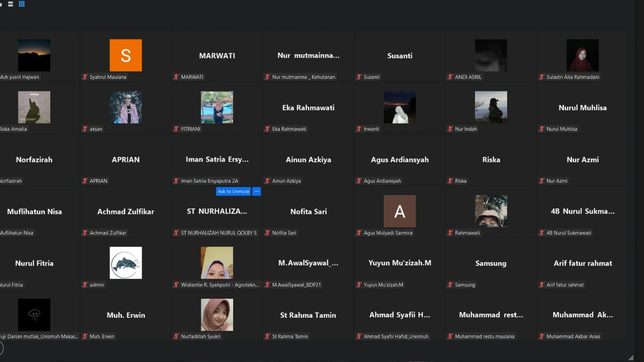Select the brown A avatar of Agus Mulyadi

coord(400,211)
